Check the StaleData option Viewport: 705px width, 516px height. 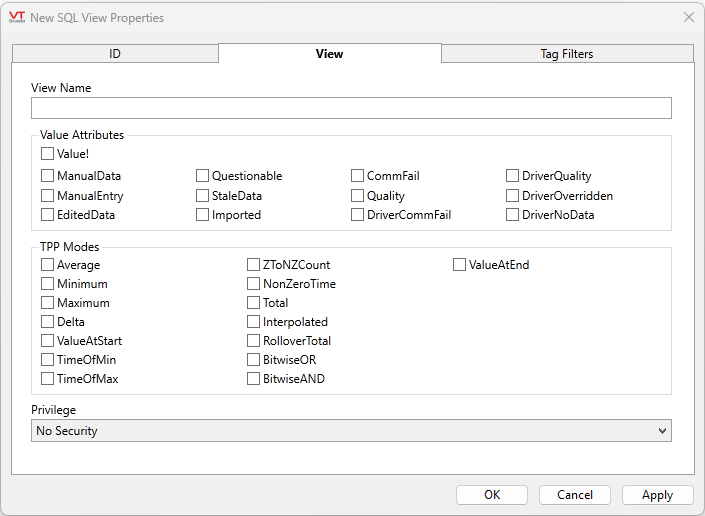(203, 196)
